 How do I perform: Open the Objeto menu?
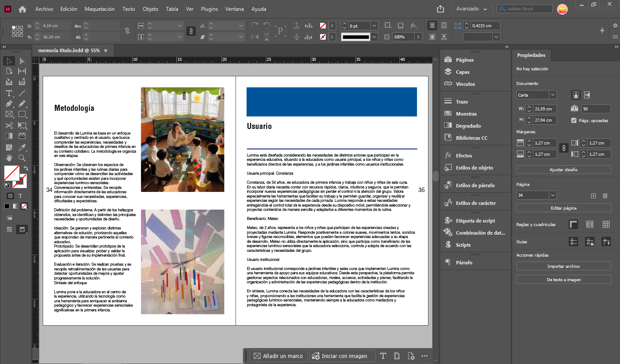pyautogui.click(x=151, y=9)
